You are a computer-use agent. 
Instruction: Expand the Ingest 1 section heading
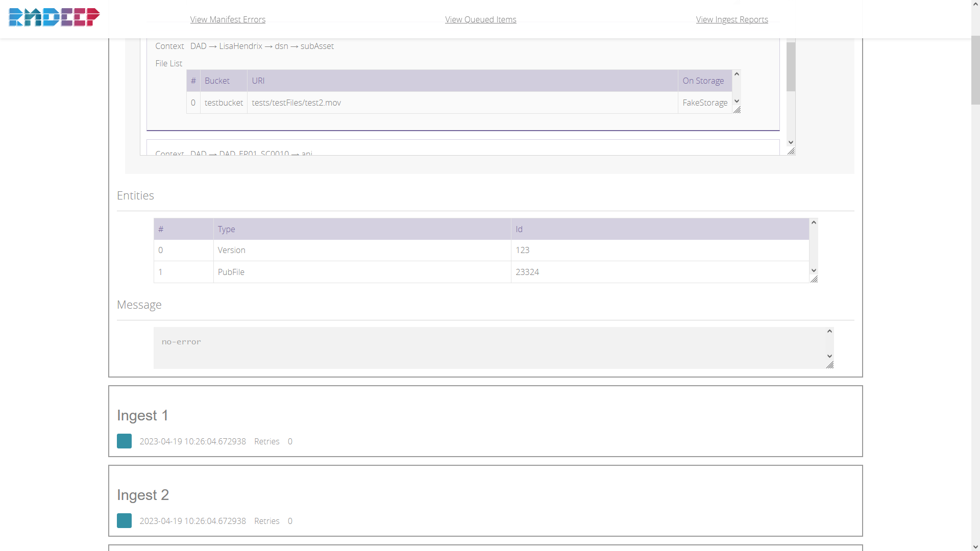[x=142, y=415]
